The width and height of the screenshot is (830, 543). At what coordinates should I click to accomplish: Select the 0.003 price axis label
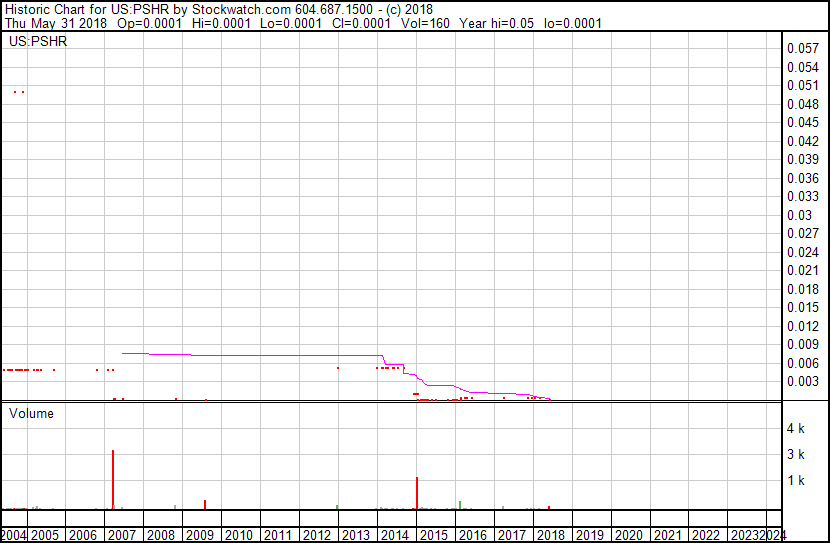coord(802,381)
